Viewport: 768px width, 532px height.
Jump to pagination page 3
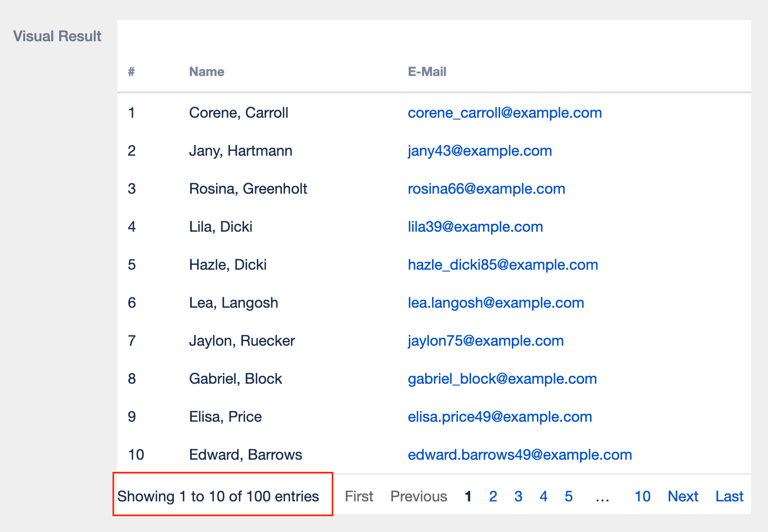518,497
